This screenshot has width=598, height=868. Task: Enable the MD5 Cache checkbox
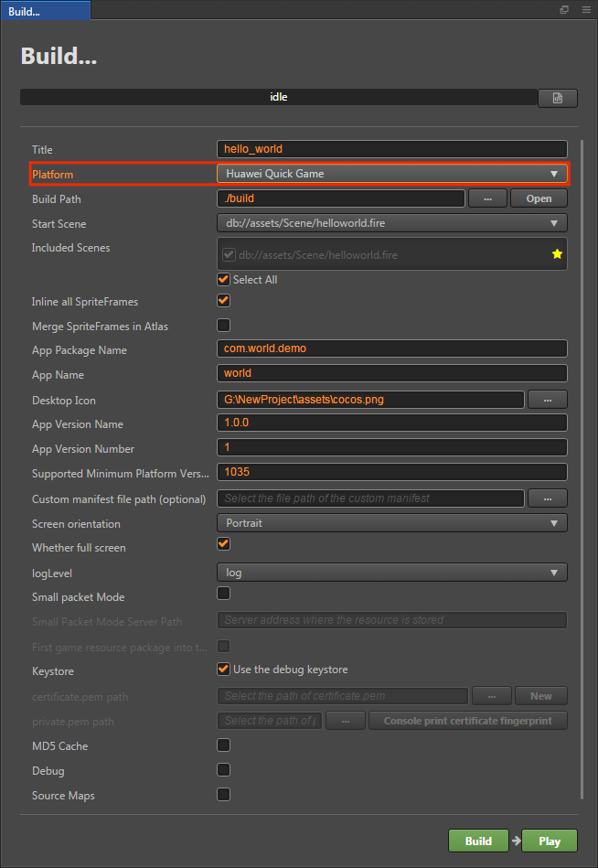pos(223,745)
